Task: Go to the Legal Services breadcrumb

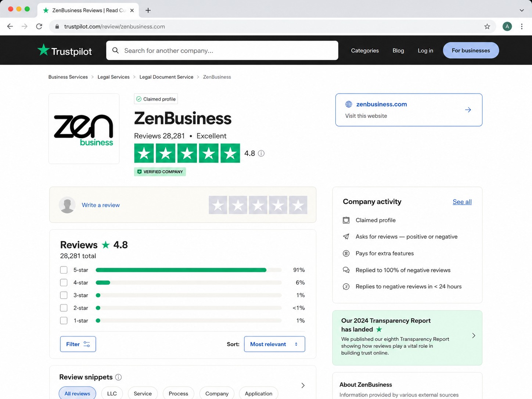Action: (x=114, y=77)
